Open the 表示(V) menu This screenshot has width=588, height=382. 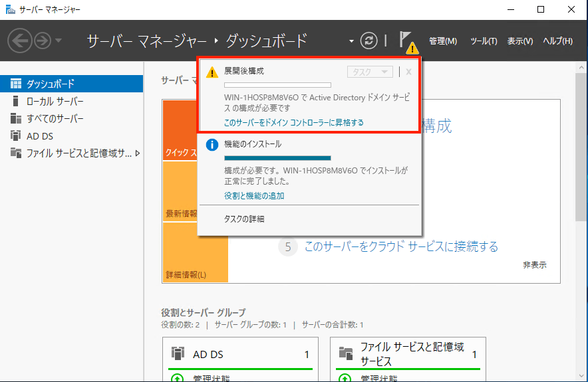click(x=519, y=41)
